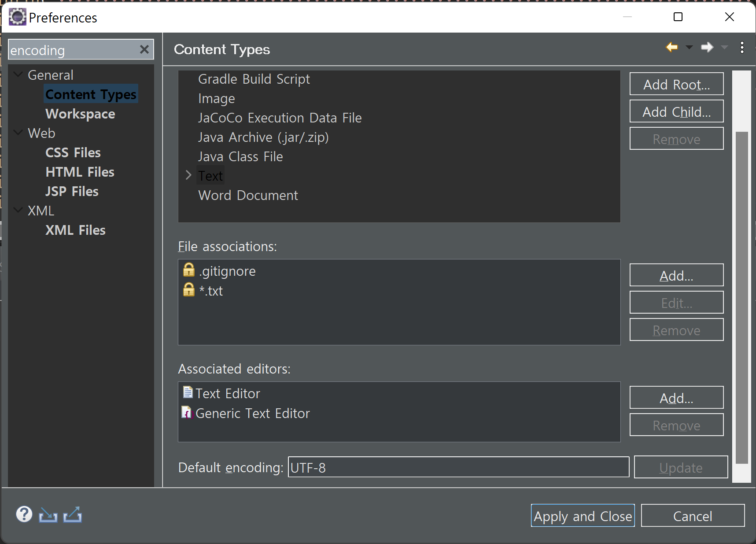Screen dimensions: 756x544
Task: Go back to previous preference page
Action: point(672,47)
